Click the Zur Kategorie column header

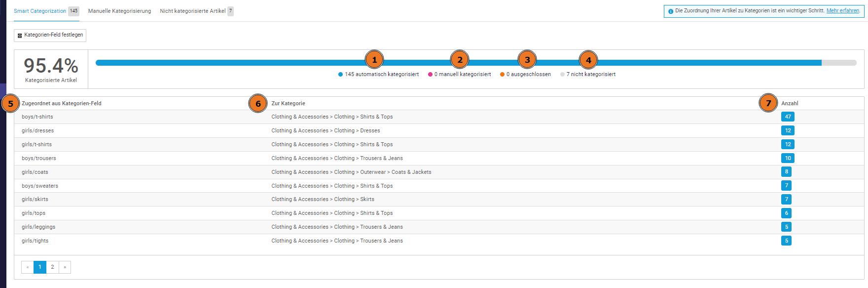(x=288, y=103)
